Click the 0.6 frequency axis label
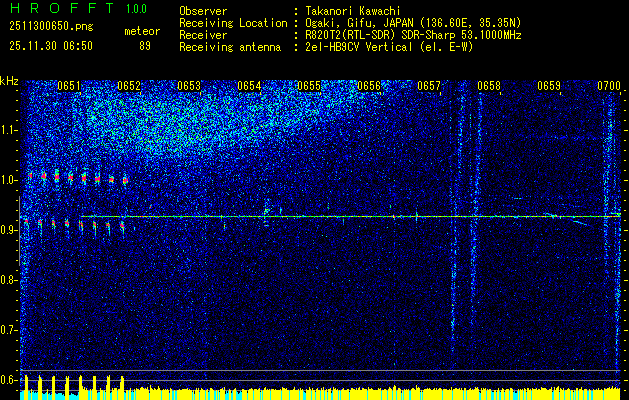 [9, 380]
